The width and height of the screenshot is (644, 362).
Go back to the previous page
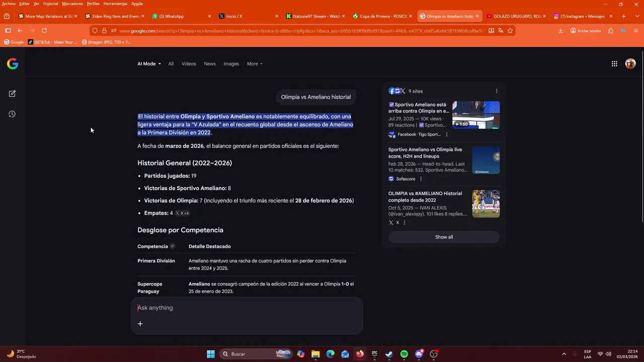click(20, 31)
